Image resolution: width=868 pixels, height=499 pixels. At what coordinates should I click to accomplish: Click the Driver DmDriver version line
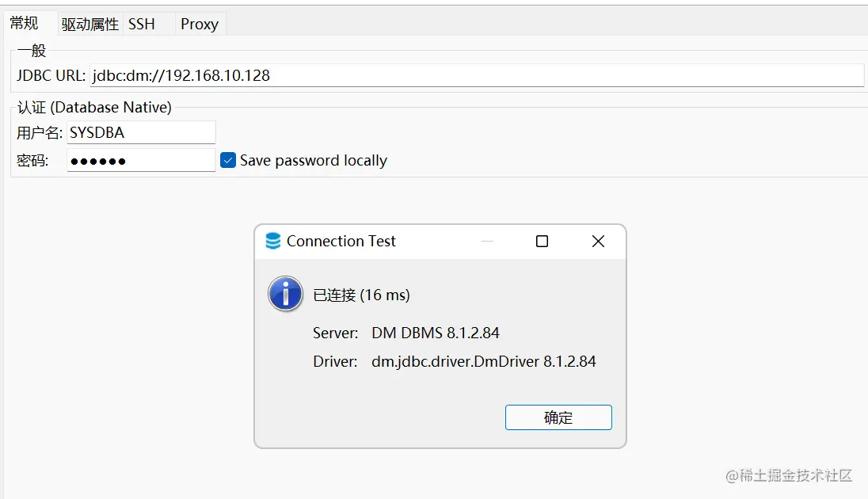click(455, 361)
